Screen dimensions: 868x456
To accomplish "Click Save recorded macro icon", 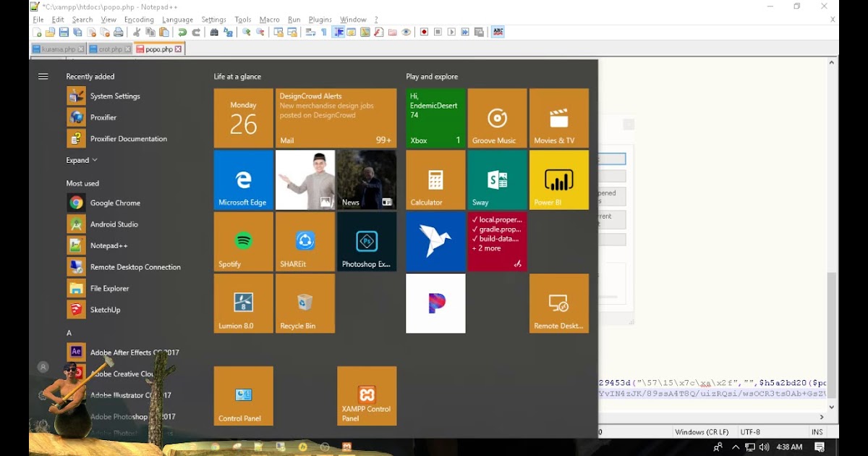I will point(479,32).
